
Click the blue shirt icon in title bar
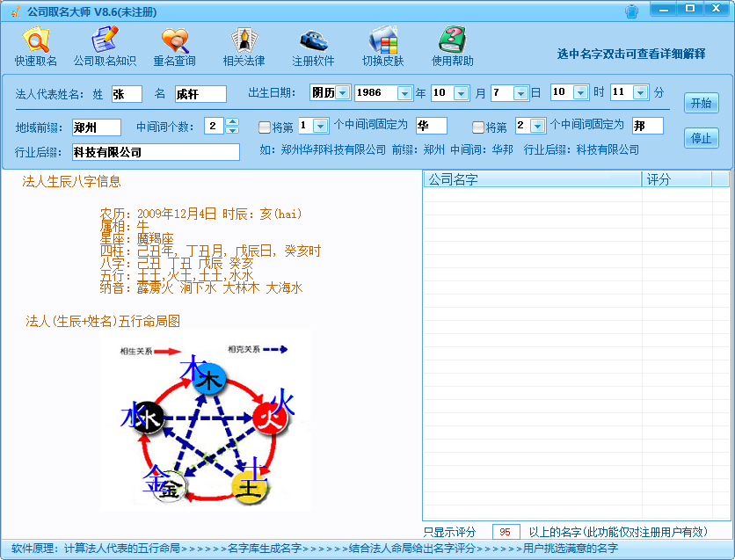click(x=632, y=11)
